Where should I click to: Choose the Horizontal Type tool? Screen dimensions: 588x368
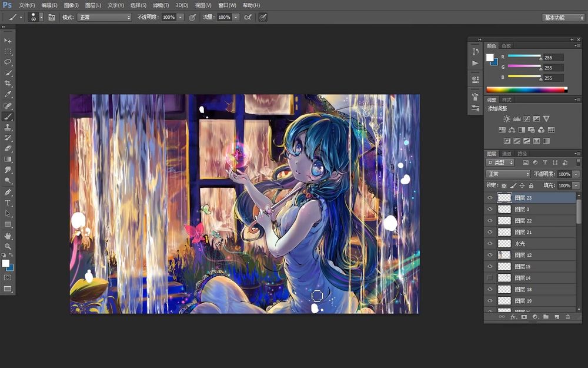8,203
